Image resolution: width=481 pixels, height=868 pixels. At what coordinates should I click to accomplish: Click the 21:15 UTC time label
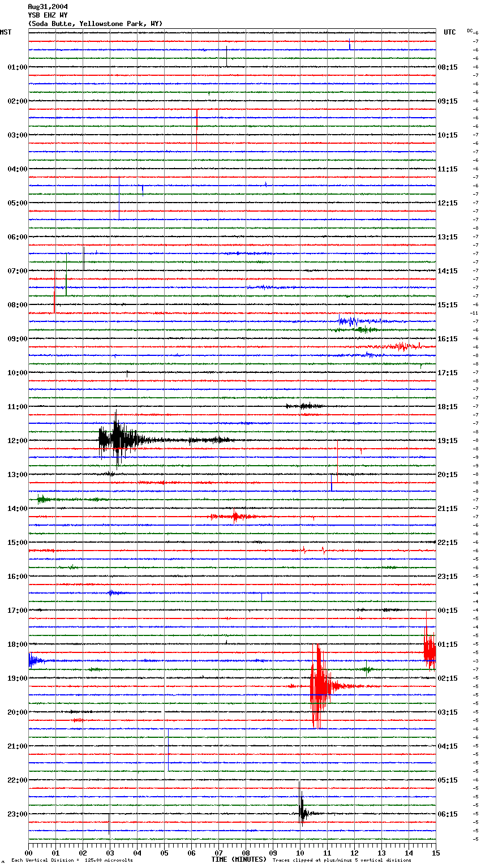[x=448, y=509]
